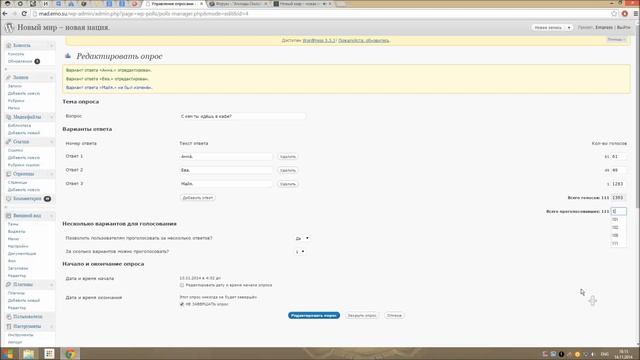Open the Плагины sidebar menu

(x=23, y=284)
